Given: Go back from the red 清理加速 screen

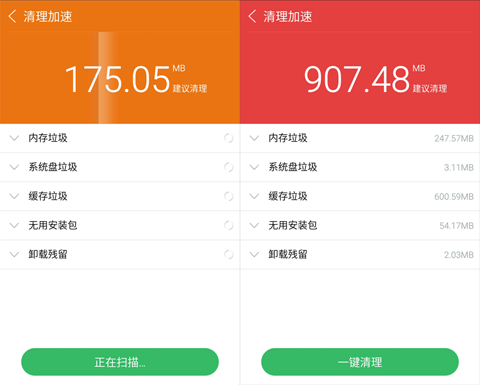Looking at the screenshot, I should click(252, 16).
